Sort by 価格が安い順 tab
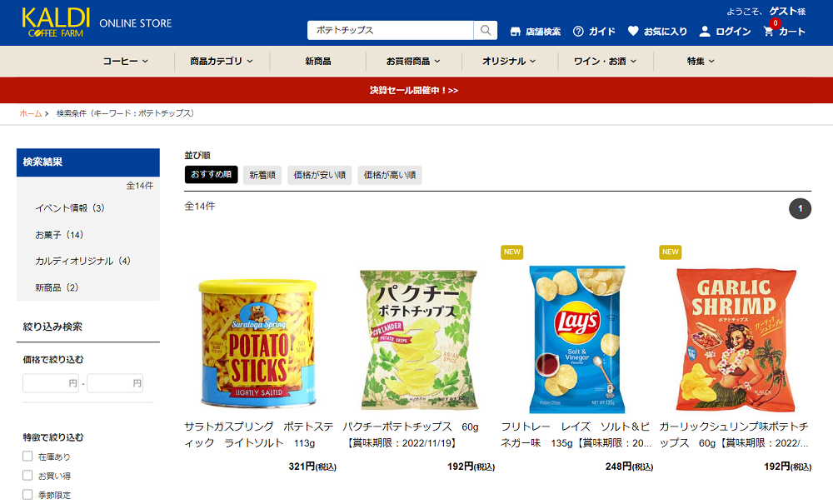 (320, 175)
